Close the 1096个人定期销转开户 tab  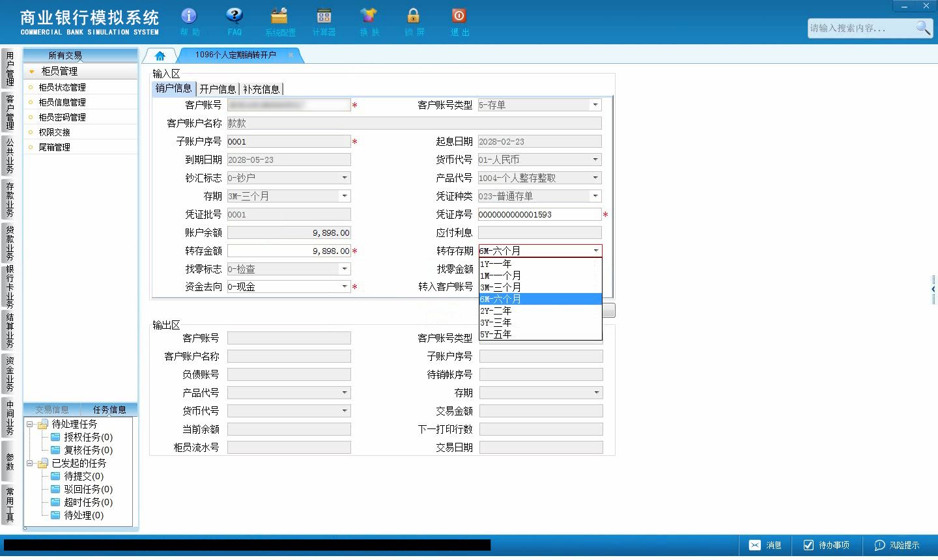(291, 55)
